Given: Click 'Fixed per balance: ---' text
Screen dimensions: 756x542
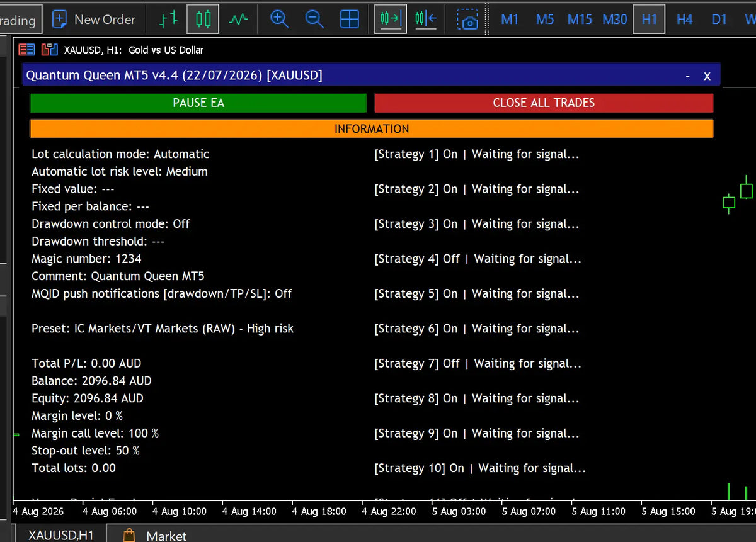Looking at the screenshot, I should pos(90,206).
